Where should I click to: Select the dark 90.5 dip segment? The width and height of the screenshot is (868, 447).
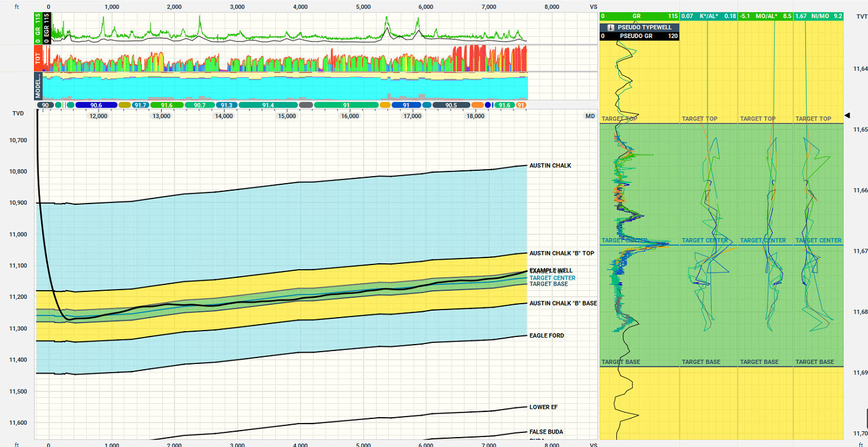click(x=451, y=105)
